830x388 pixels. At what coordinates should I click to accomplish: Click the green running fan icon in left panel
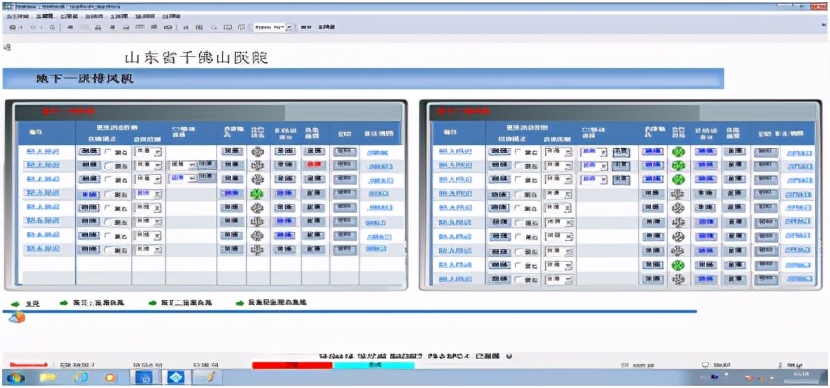pyautogui.click(x=257, y=194)
